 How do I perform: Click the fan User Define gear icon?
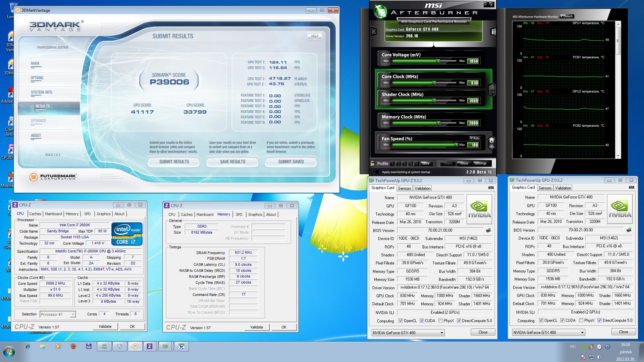[491, 142]
